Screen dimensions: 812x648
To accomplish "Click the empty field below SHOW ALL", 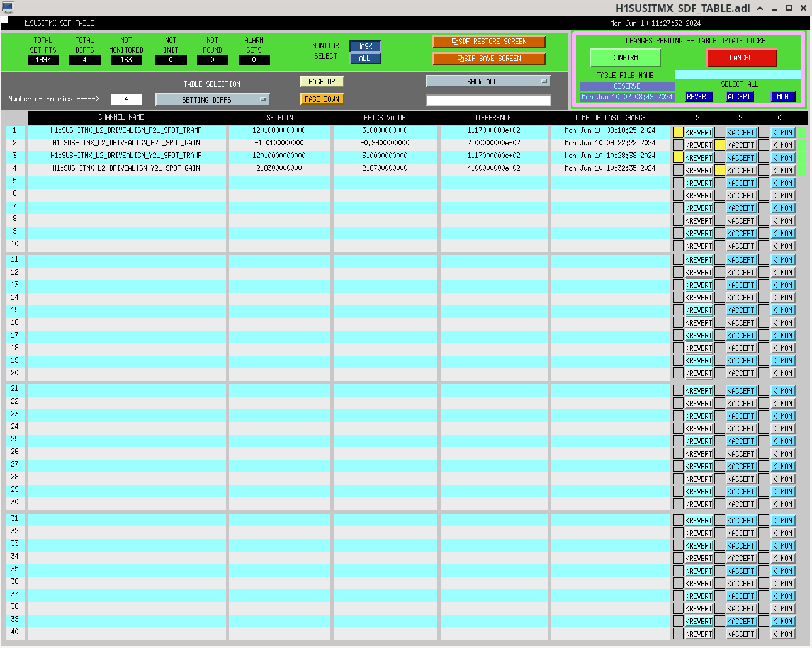I will [488, 100].
